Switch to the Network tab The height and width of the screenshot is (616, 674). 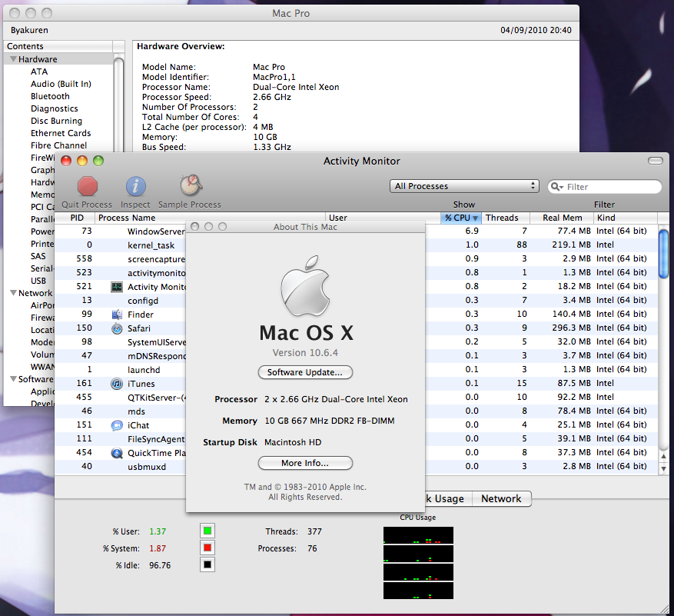[x=501, y=498]
